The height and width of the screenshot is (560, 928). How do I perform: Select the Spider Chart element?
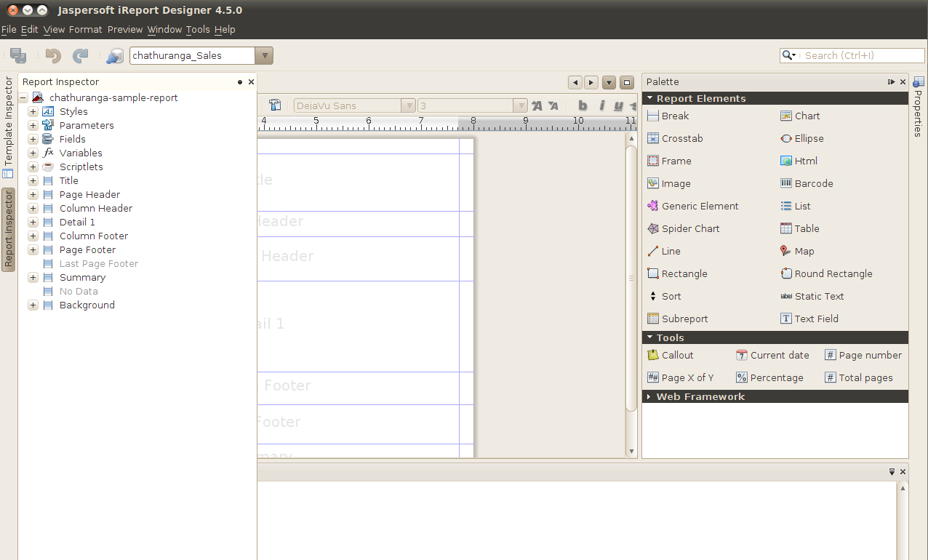684,228
